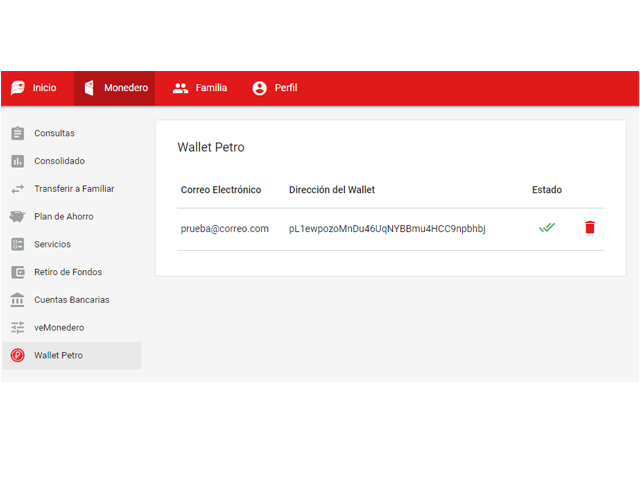
Task: Click the wallet address pL1ewpozoMnDu46UqNYBBmu4HCC9npbhbj
Action: [387, 229]
